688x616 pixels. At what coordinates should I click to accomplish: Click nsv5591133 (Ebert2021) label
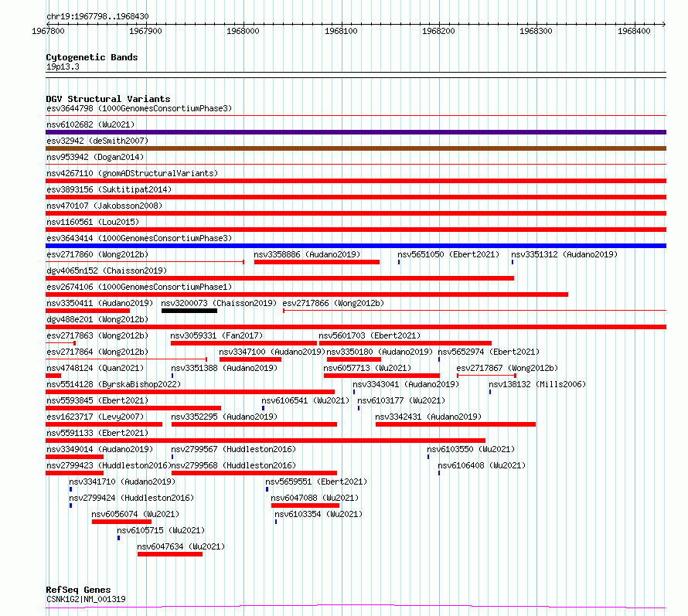click(x=97, y=433)
